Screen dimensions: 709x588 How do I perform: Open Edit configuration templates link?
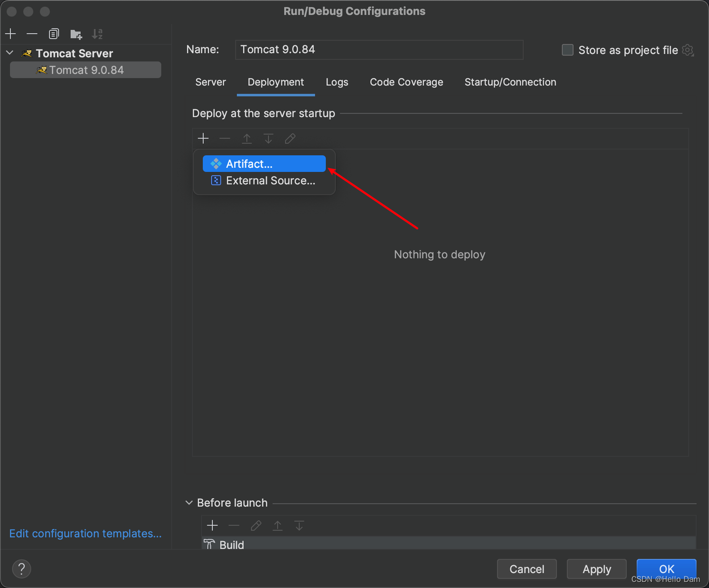pos(85,534)
